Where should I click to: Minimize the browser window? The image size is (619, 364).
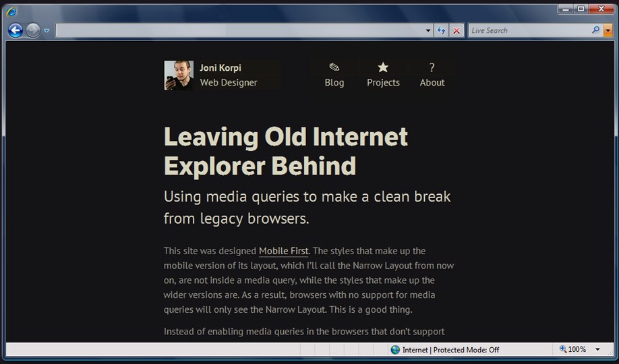566,9
